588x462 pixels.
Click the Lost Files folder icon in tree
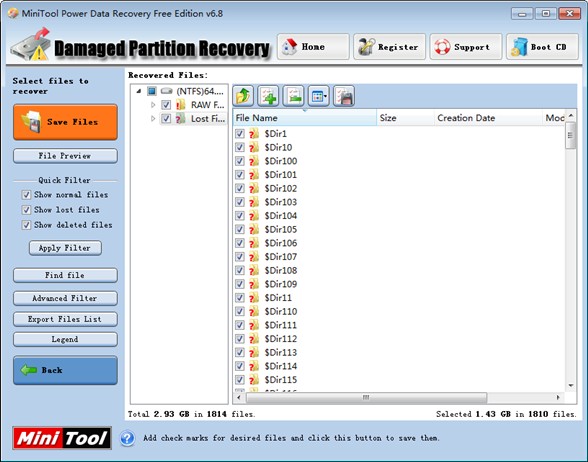pos(180,118)
